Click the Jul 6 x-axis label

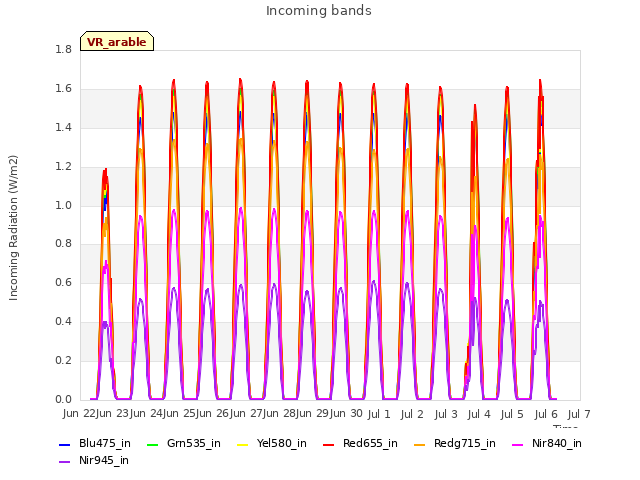[546, 414]
